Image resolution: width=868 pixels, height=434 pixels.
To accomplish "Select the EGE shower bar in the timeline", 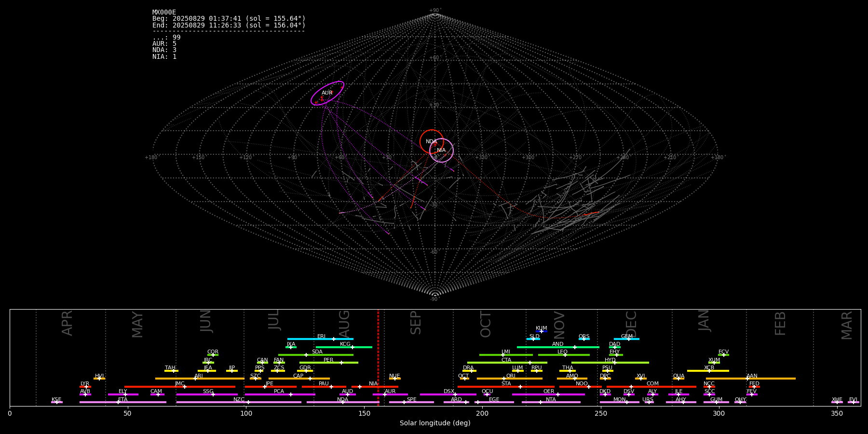I will pos(494,402).
